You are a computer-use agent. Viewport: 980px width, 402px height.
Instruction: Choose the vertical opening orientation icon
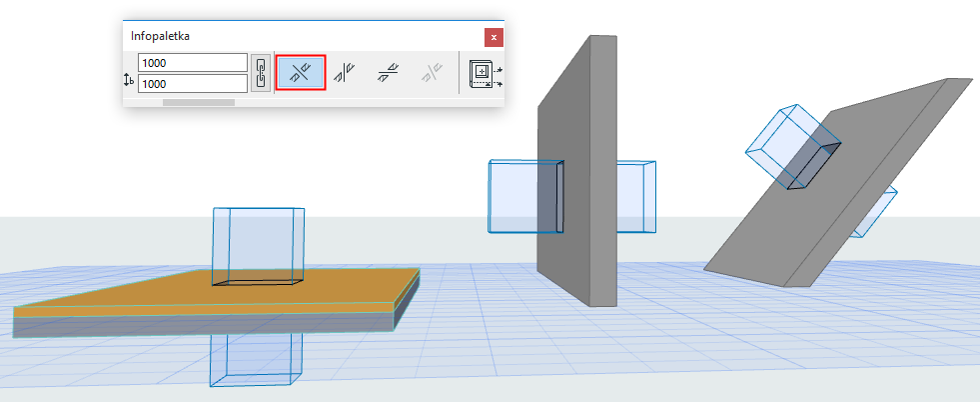344,73
